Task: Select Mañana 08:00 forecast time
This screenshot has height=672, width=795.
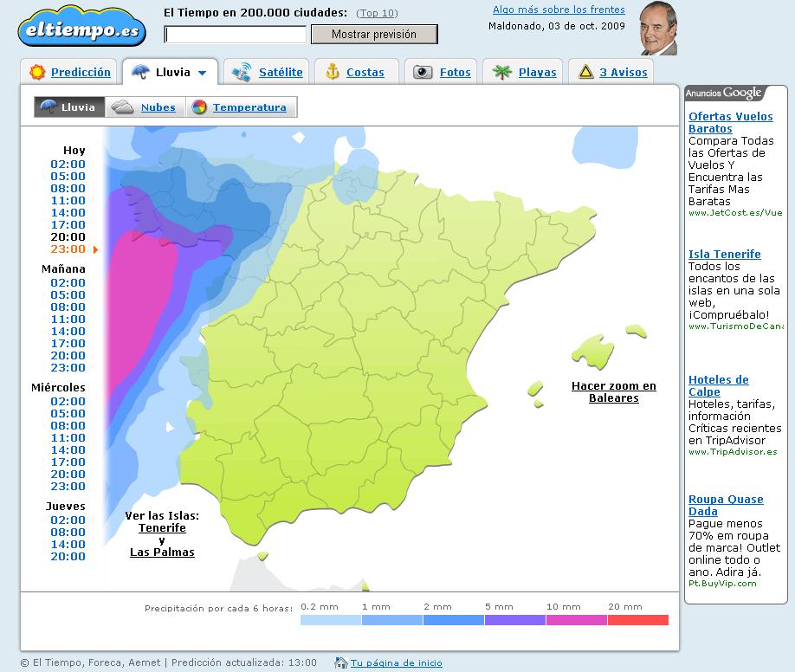Action: [68, 307]
